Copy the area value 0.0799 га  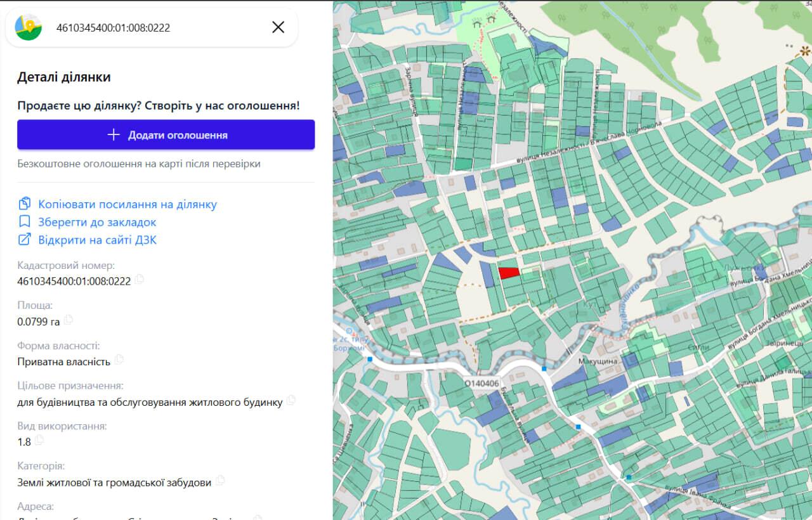coord(69,320)
